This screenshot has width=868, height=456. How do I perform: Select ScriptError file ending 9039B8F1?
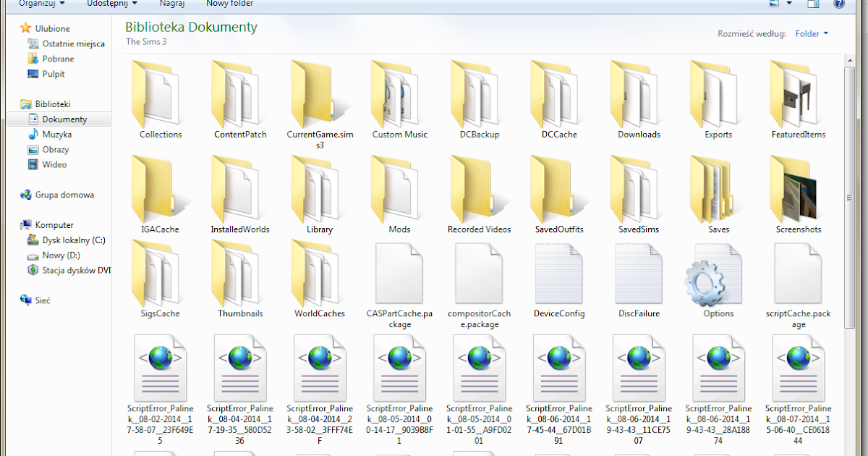(x=399, y=389)
